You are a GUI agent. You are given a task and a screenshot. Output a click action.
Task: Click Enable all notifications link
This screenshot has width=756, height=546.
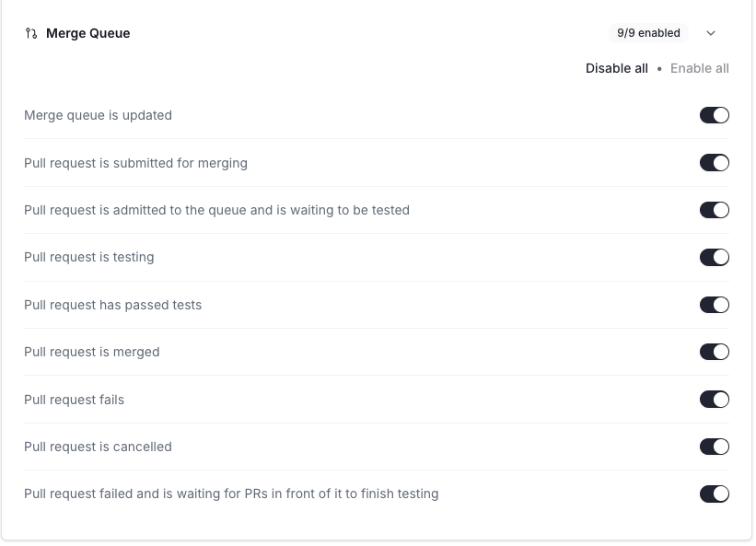click(700, 68)
